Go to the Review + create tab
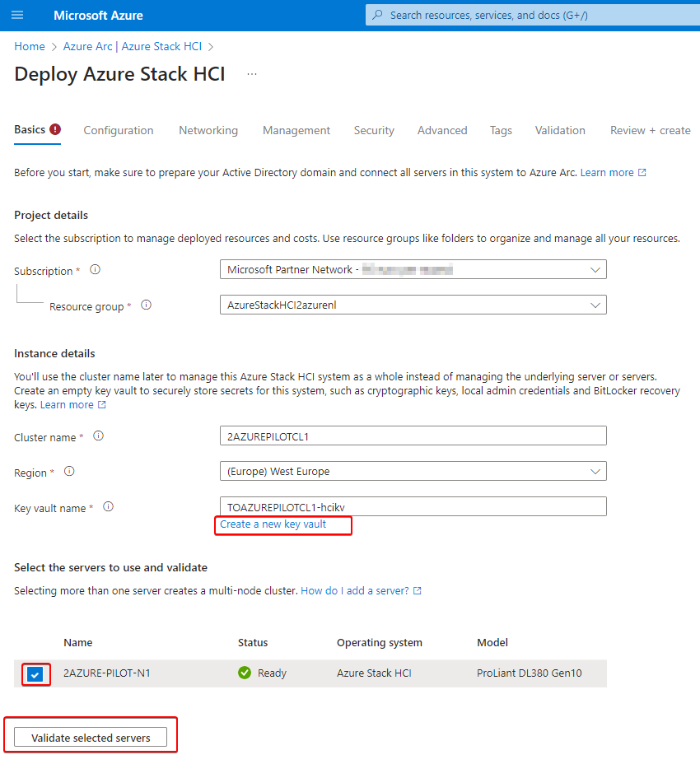 (650, 130)
